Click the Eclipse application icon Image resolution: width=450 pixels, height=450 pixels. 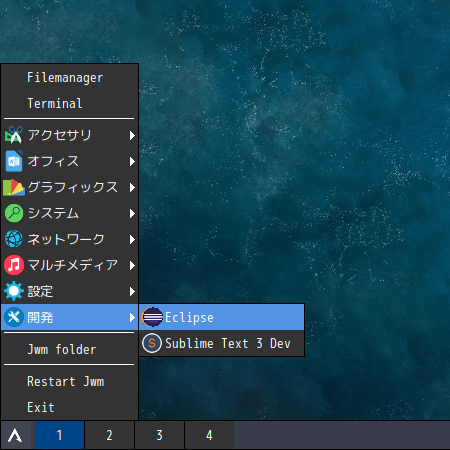tap(152, 317)
